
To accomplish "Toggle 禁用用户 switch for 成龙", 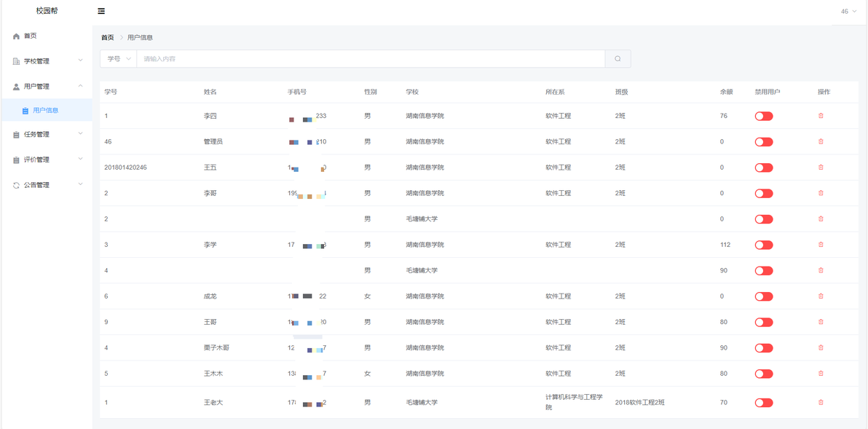I will [x=764, y=296].
